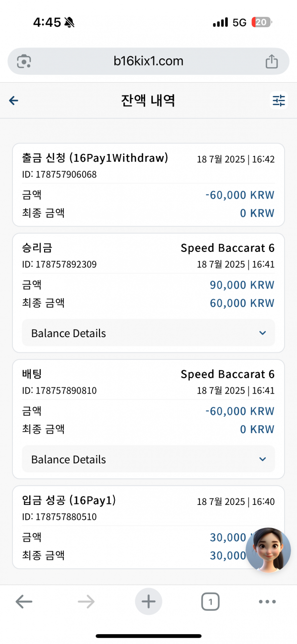This screenshot has height=644, width=297.
Task: Open new tab with plus button
Action: [x=148, y=601]
